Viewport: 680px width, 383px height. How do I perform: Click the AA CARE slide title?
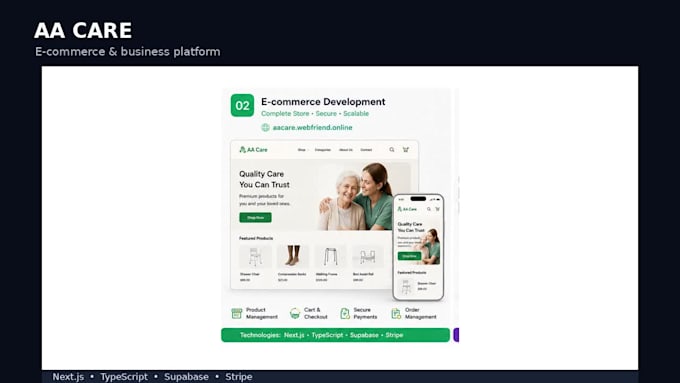(x=83, y=31)
